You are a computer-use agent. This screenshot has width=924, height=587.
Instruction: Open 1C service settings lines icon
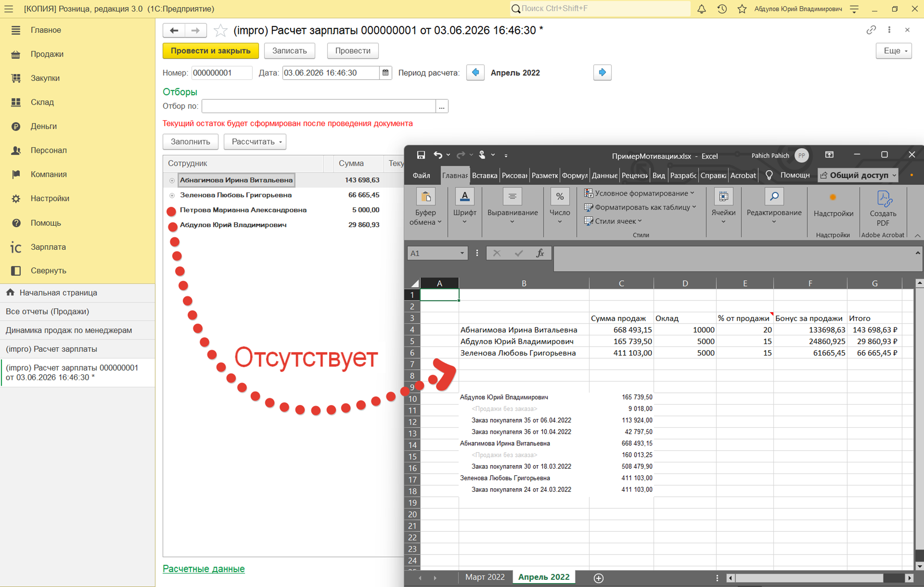(854, 9)
